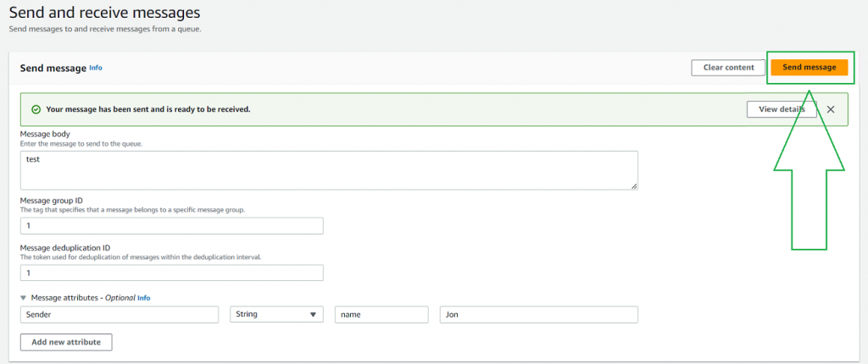868x364 pixels.
Task: Click the Sender attribute name field
Action: (120, 314)
